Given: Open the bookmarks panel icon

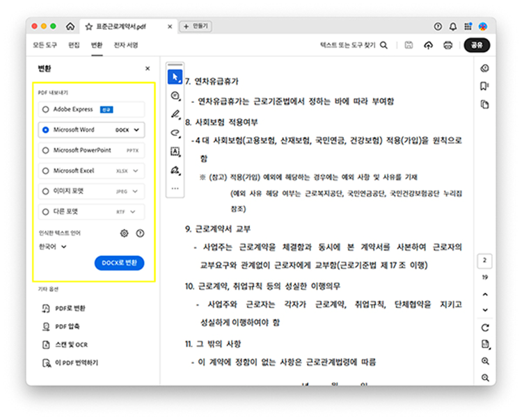Looking at the screenshot, I should coord(484,86).
